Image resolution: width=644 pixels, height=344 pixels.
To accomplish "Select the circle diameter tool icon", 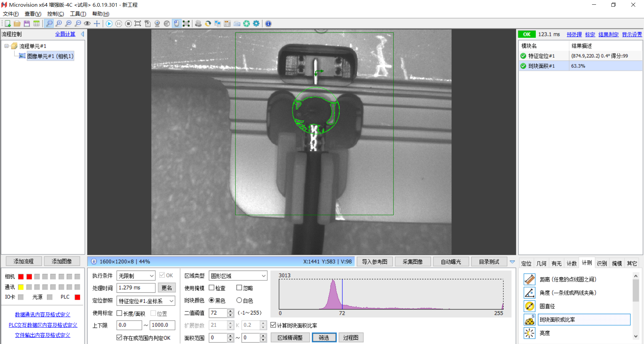I will (529, 306).
